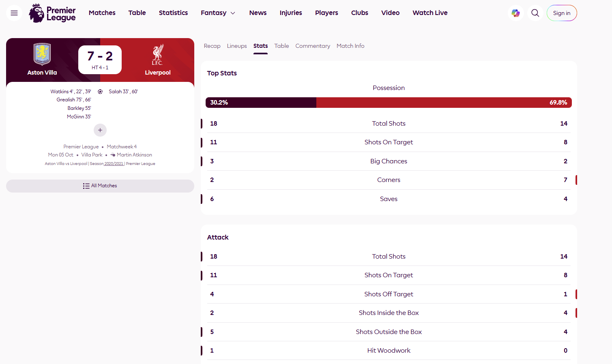Click the 7 - 2 score box
Viewport: 612px width, 364px height.
[100, 60]
